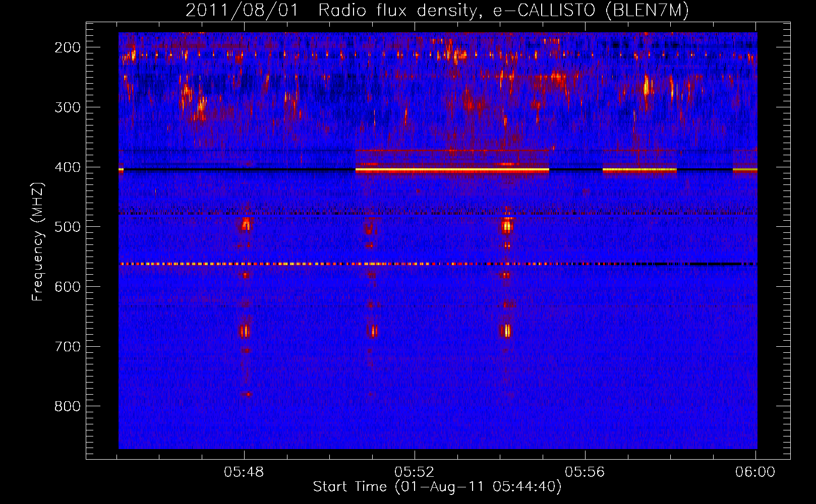Click the 05:52 time tick label
The image size is (816, 504).
click(x=415, y=472)
